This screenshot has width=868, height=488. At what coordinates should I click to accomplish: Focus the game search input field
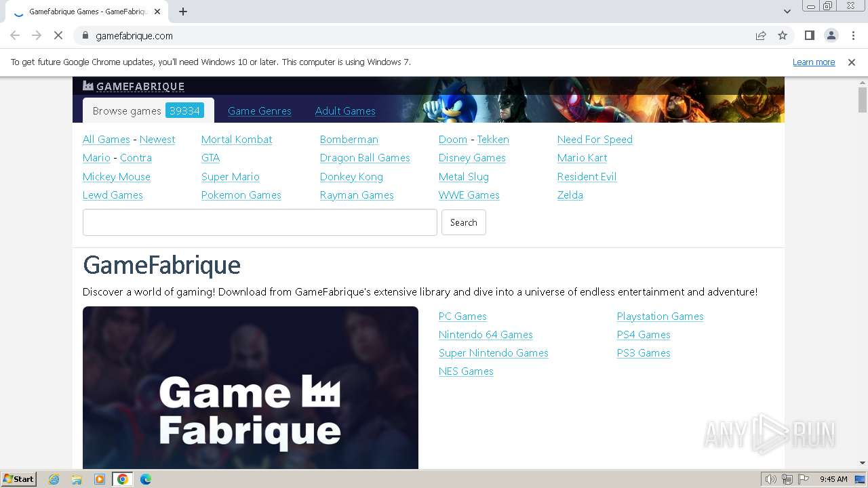pyautogui.click(x=260, y=222)
